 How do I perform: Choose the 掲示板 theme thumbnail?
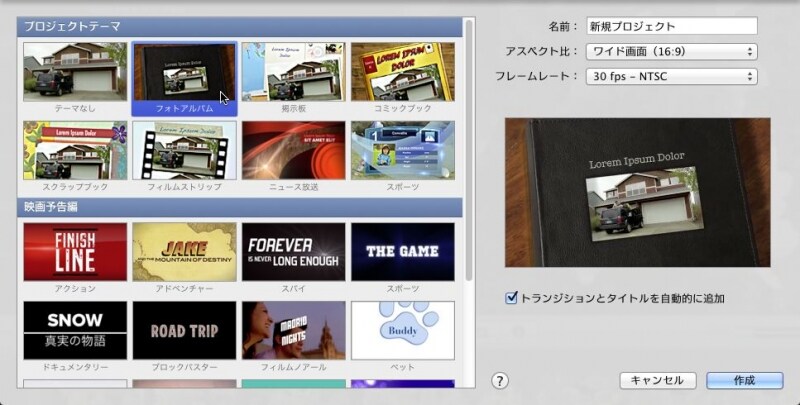293,71
